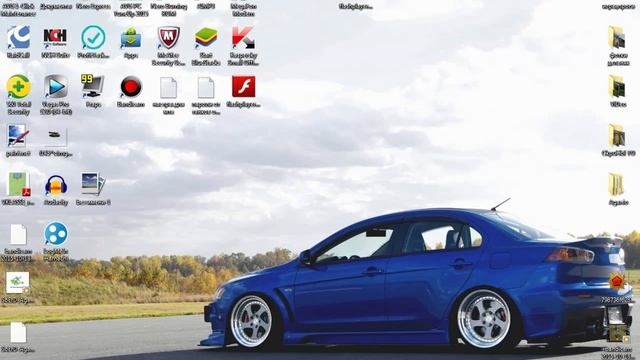This screenshot has width=640, height=360.
Task: Open the plain folder without picture preview
Action: [616, 184]
